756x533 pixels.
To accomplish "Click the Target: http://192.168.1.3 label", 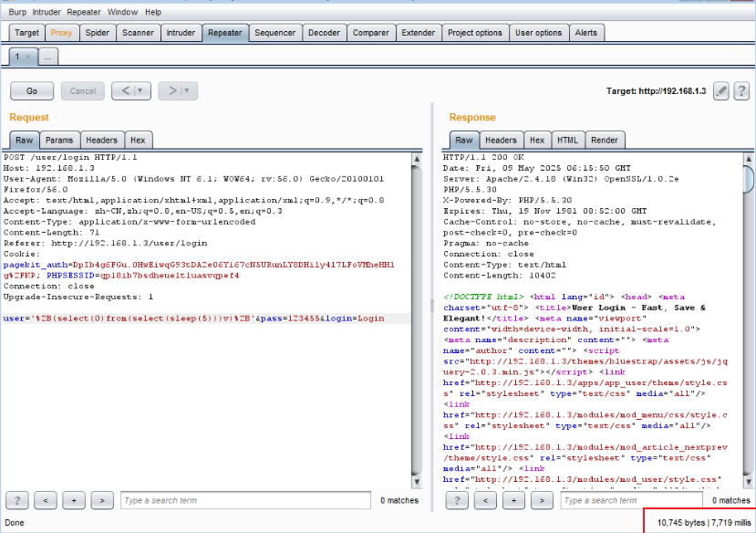I will click(x=657, y=90).
